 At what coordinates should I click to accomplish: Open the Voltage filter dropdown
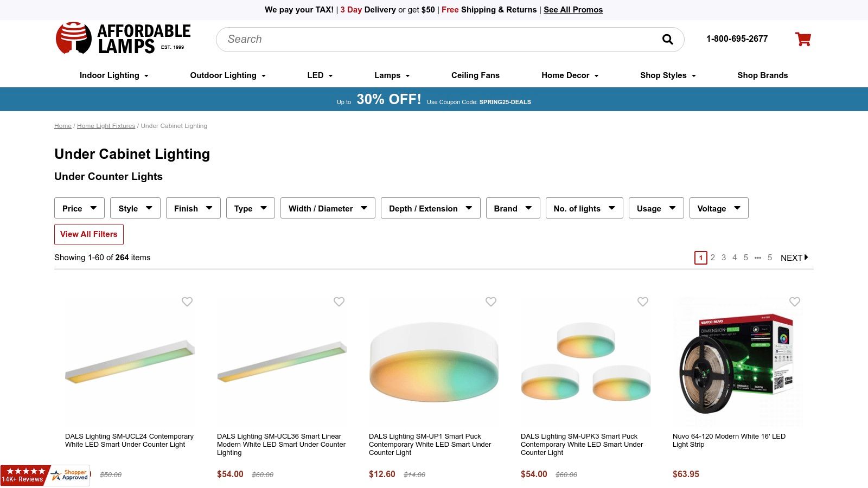click(719, 208)
